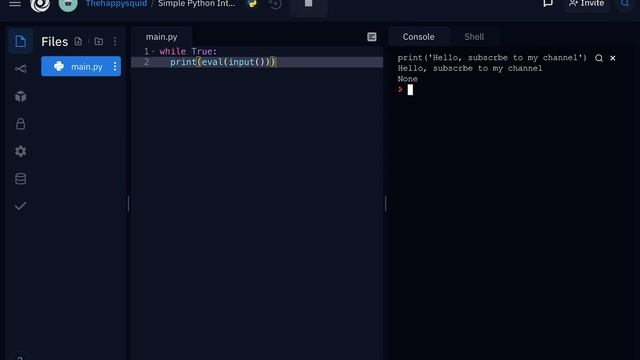The height and width of the screenshot is (360, 640).
Task: Search the console output
Action: tap(599, 58)
